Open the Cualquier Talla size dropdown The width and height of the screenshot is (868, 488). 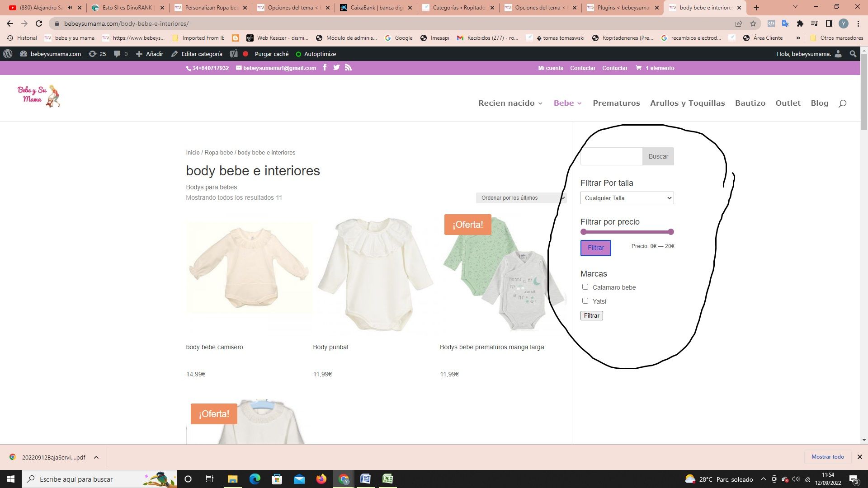627,198
